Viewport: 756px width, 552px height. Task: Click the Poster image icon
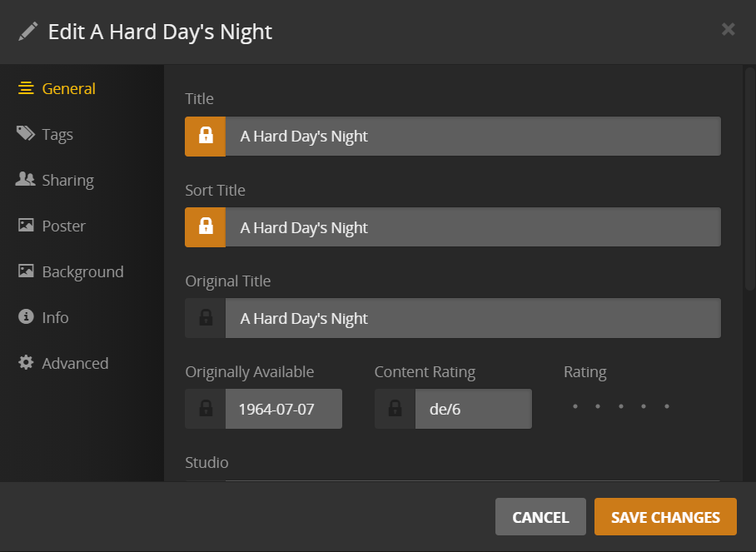tap(26, 226)
